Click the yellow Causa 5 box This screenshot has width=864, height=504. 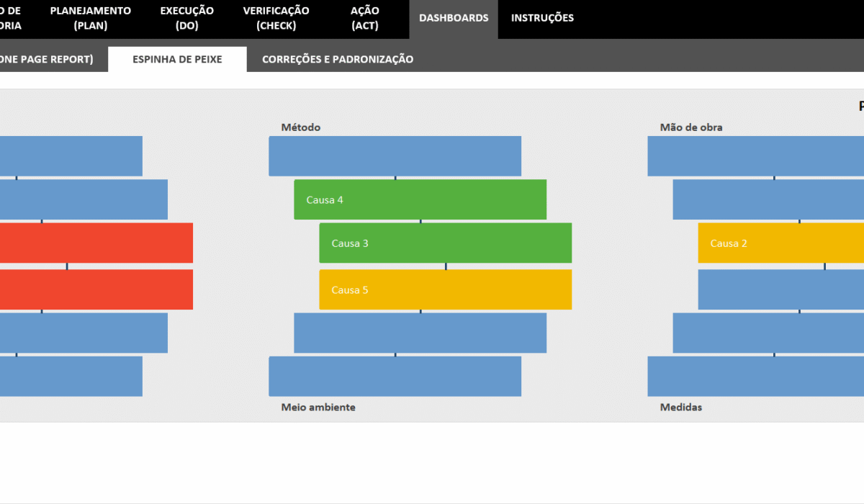(445, 289)
